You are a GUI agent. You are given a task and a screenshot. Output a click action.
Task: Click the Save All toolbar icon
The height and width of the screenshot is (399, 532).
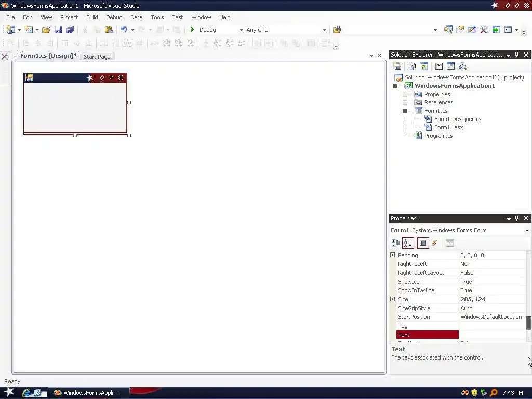(70, 30)
